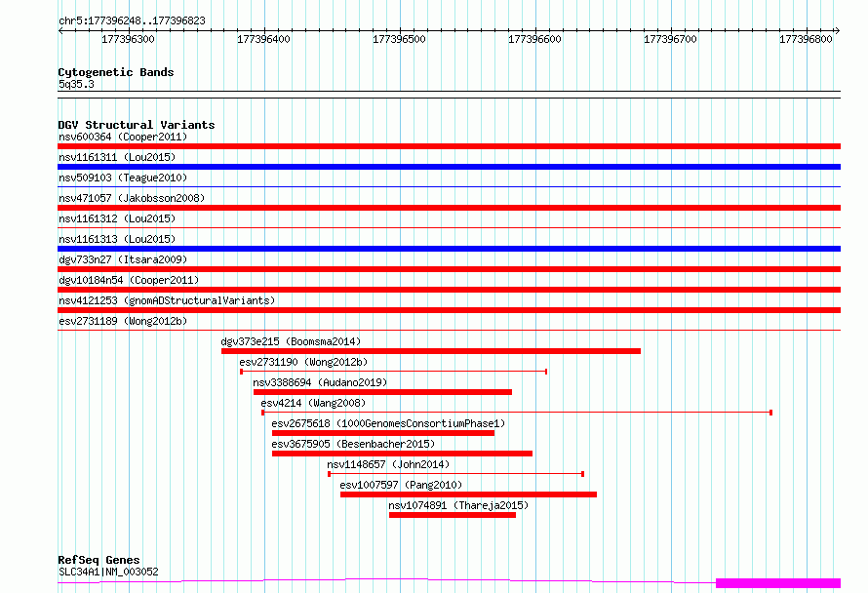Image resolution: width=868 pixels, height=593 pixels.
Task: Select the red bar under nsv4121253
Action: click(x=449, y=310)
